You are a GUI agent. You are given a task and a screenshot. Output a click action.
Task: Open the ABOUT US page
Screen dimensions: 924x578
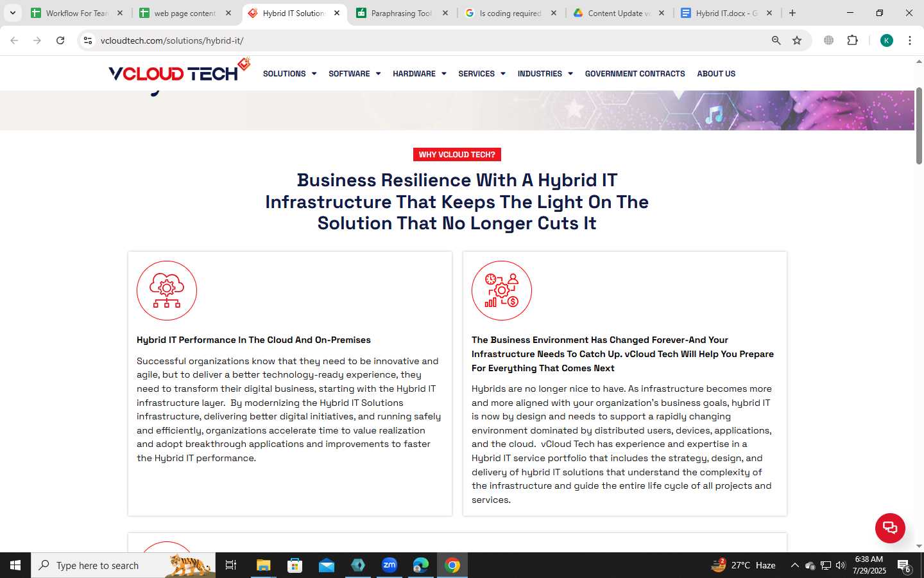[716, 74]
